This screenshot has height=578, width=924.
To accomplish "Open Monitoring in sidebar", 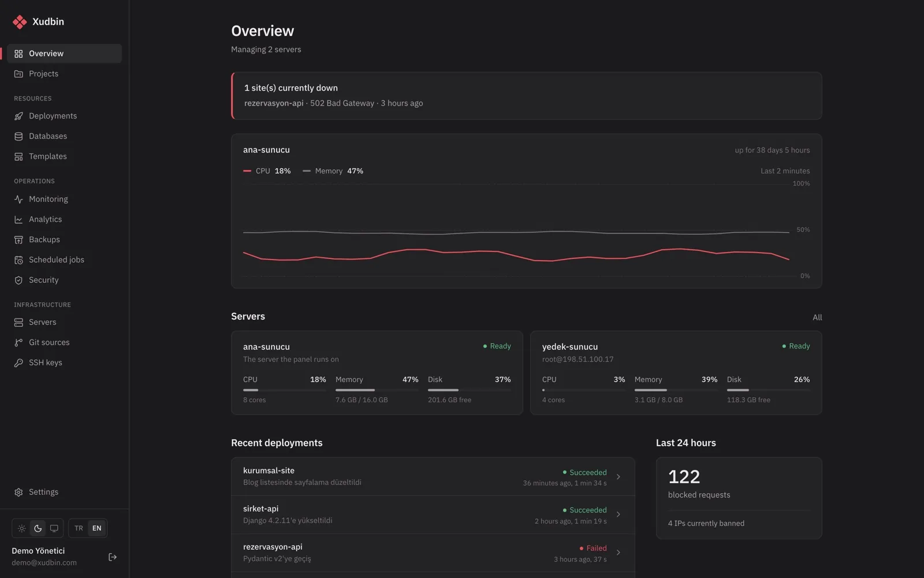I will (x=65, y=199).
